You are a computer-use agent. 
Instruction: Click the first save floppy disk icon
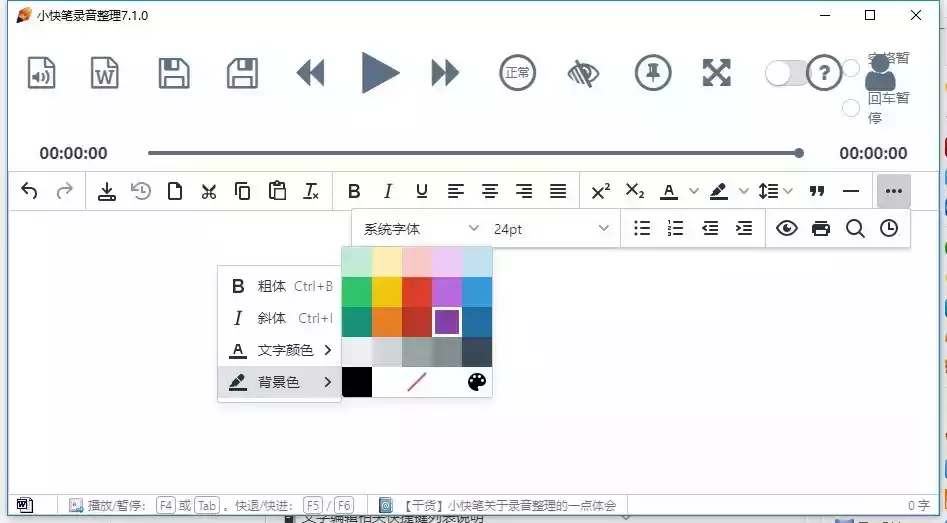pos(174,73)
